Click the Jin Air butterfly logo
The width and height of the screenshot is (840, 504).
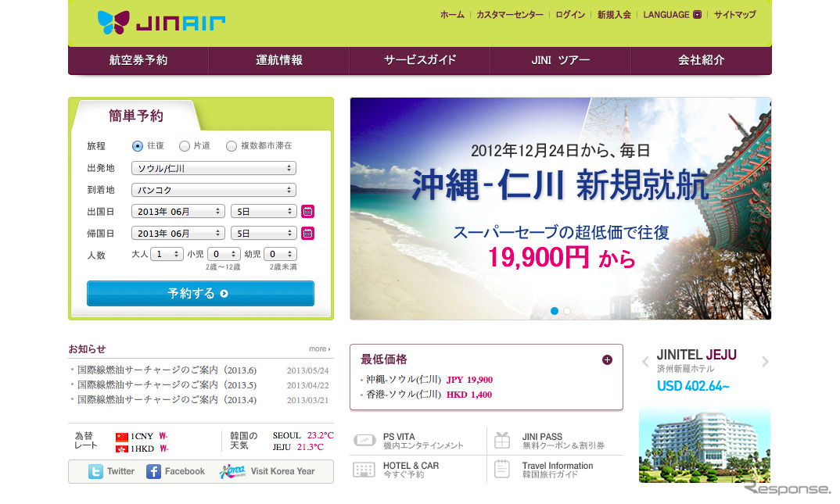click(113, 22)
